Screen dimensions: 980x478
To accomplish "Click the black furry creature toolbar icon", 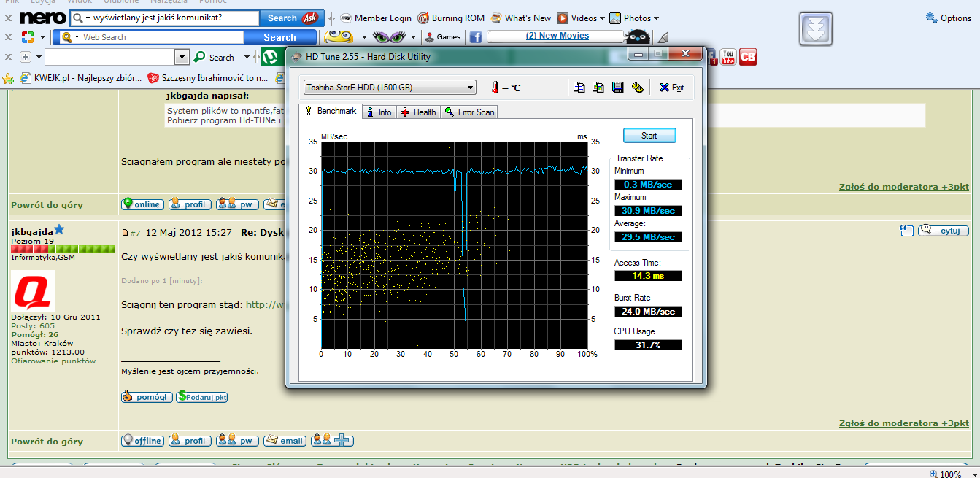I will tap(638, 36).
